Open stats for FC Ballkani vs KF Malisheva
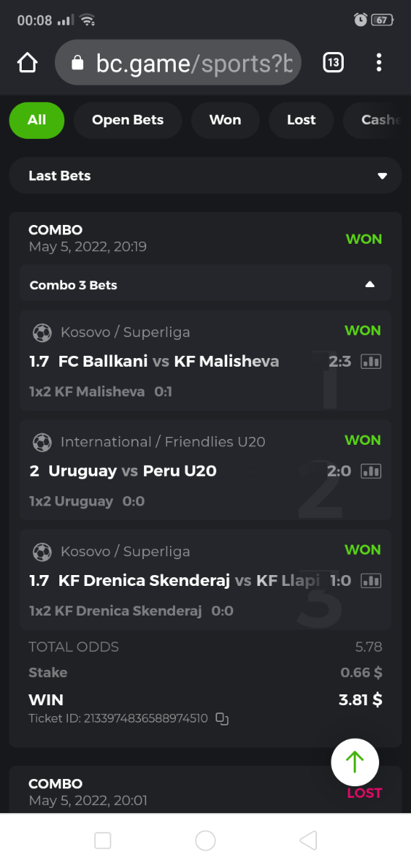Screen dimensions: 411x868 [x=371, y=361]
